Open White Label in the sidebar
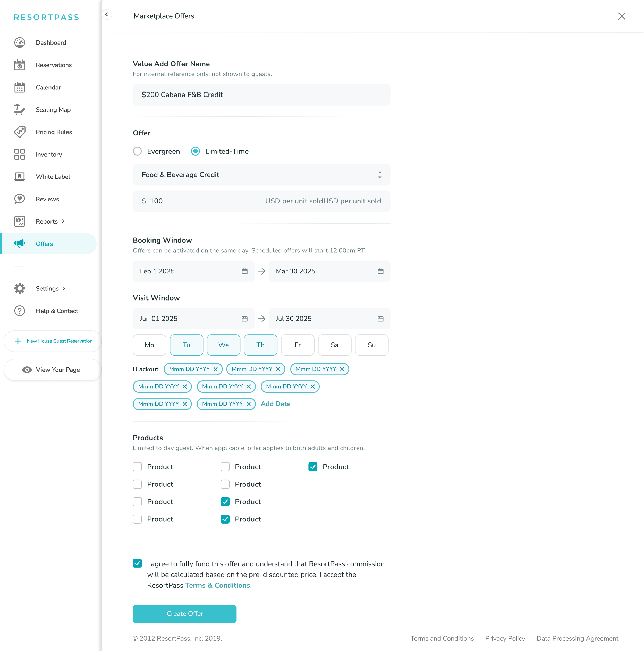The image size is (644, 651). click(x=53, y=177)
